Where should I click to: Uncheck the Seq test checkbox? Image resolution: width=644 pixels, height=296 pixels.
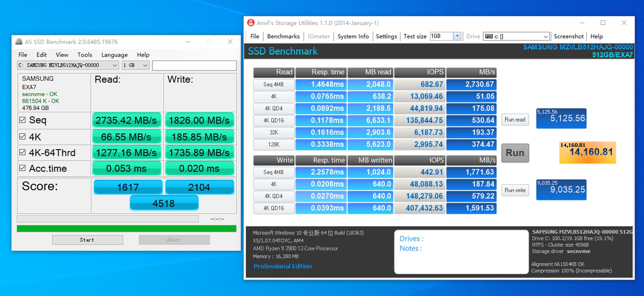point(22,120)
